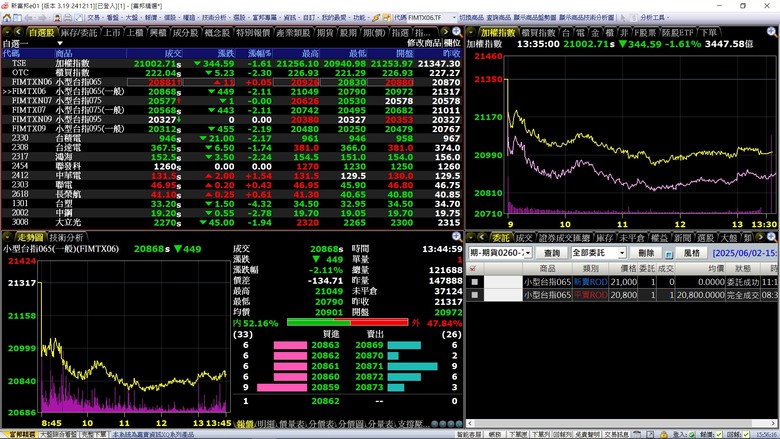Click the home icon in the toolbar
Image resolution: width=780 pixels, height=439 pixels.
pyautogui.click(x=6, y=17)
